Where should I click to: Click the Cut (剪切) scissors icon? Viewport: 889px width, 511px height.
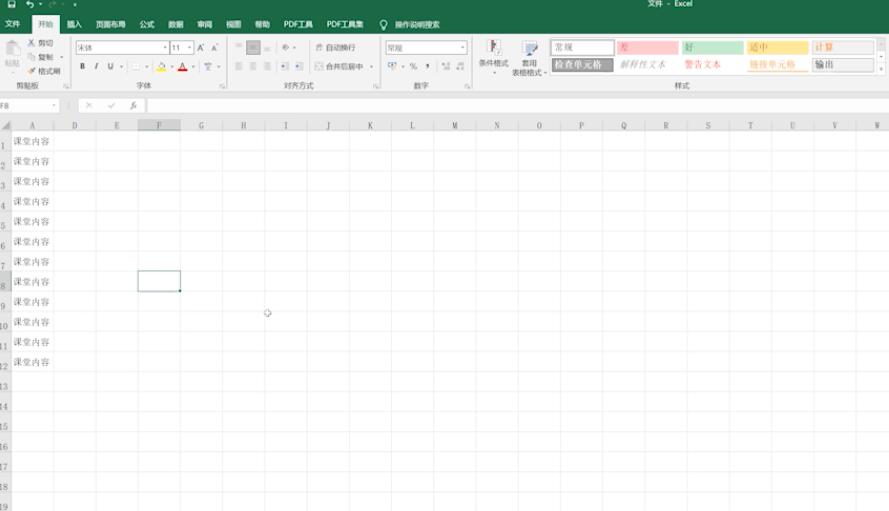tap(31, 43)
